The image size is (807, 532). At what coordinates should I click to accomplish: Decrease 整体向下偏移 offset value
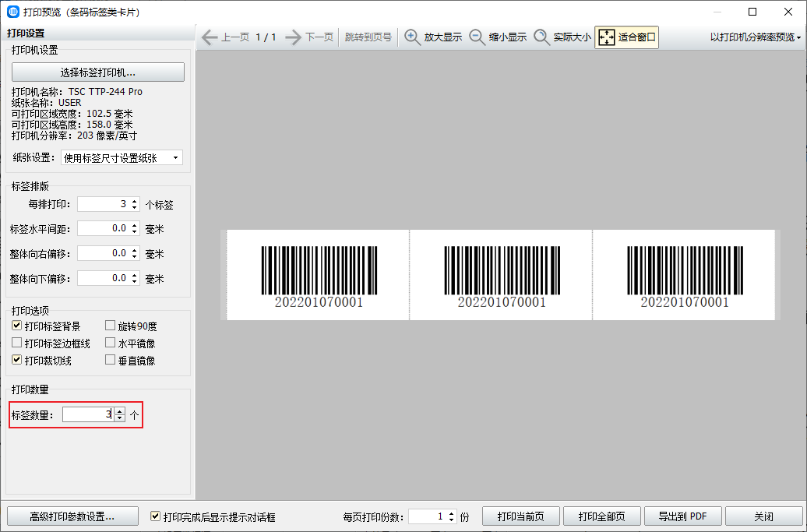click(134, 281)
